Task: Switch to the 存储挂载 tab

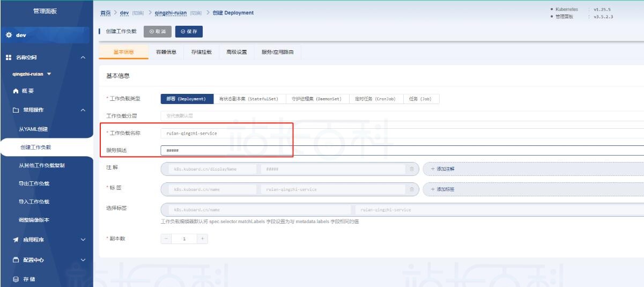Action: click(201, 52)
